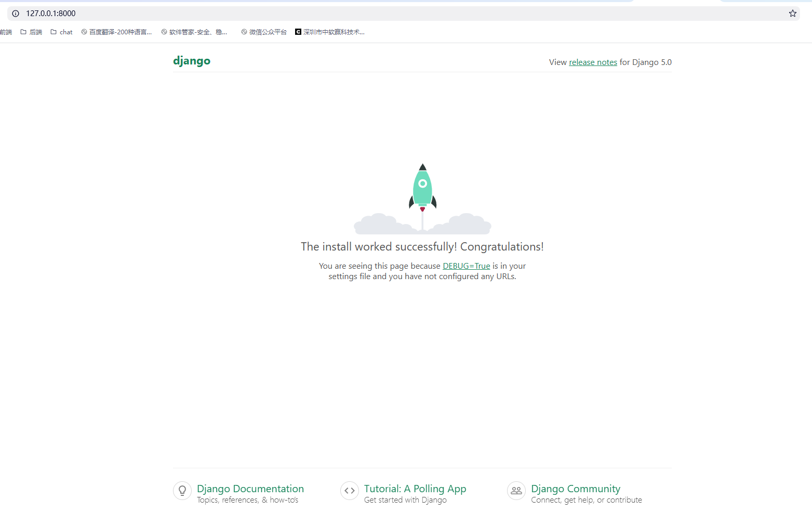Toggle the bookmark star for this page
This screenshot has height=513, width=812.
792,13
